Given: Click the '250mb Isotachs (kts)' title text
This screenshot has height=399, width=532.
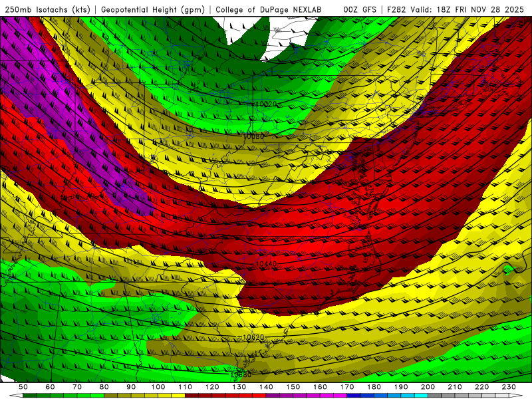Looking at the screenshot, I should [47, 9].
